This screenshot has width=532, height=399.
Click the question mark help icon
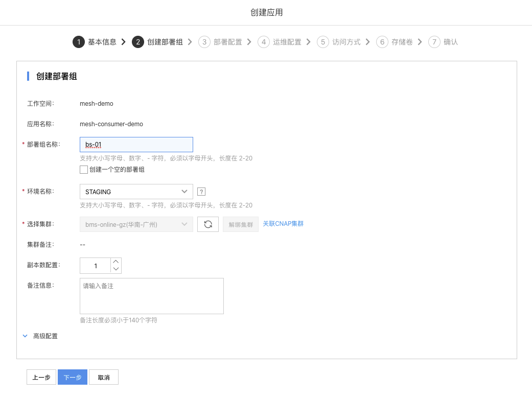(201, 192)
